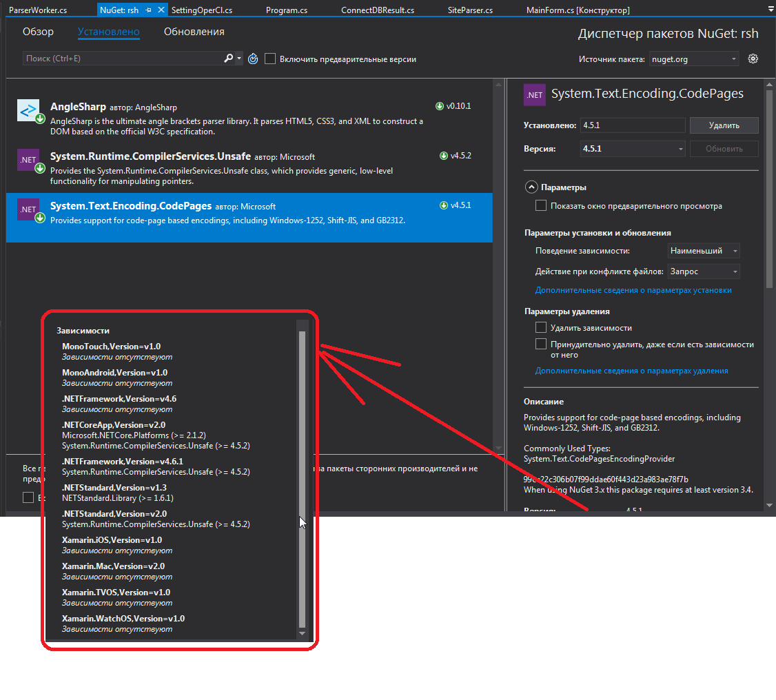Pin the NuGet: rsh tab
776x700 pixels.
148,10
